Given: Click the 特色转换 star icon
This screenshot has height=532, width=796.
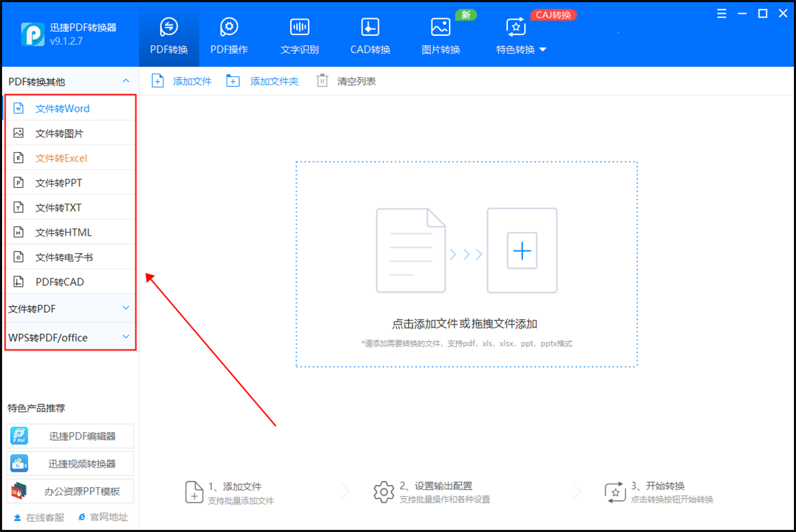Looking at the screenshot, I should click(x=515, y=27).
